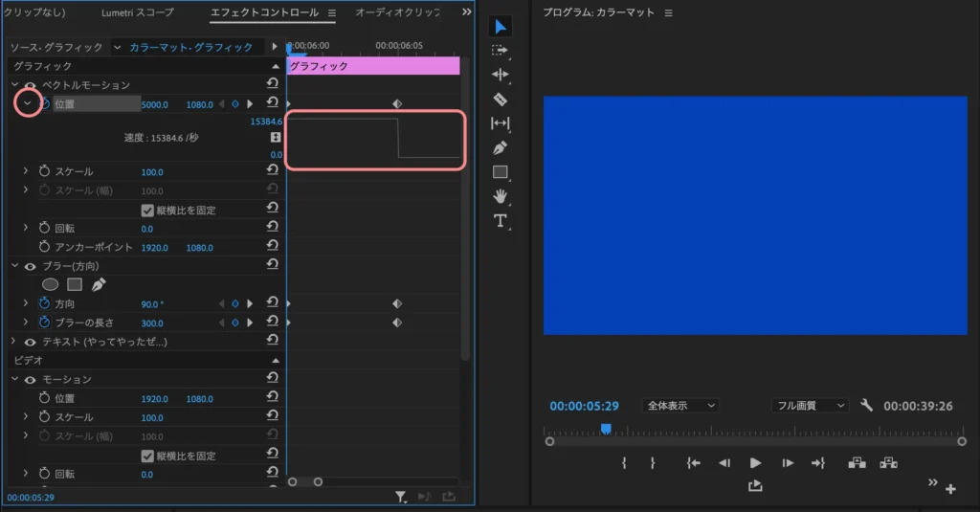Click the program monitor playhead marker

(x=606, y=429)
